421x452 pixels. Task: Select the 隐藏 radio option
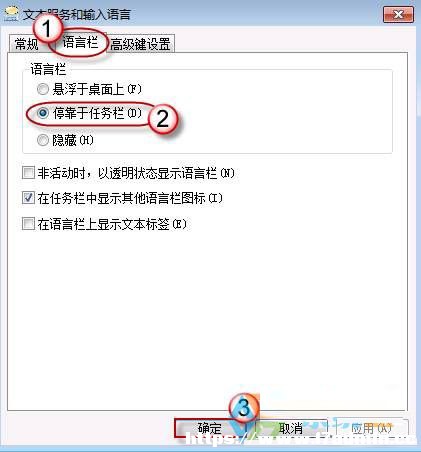(x=43, y=140)
